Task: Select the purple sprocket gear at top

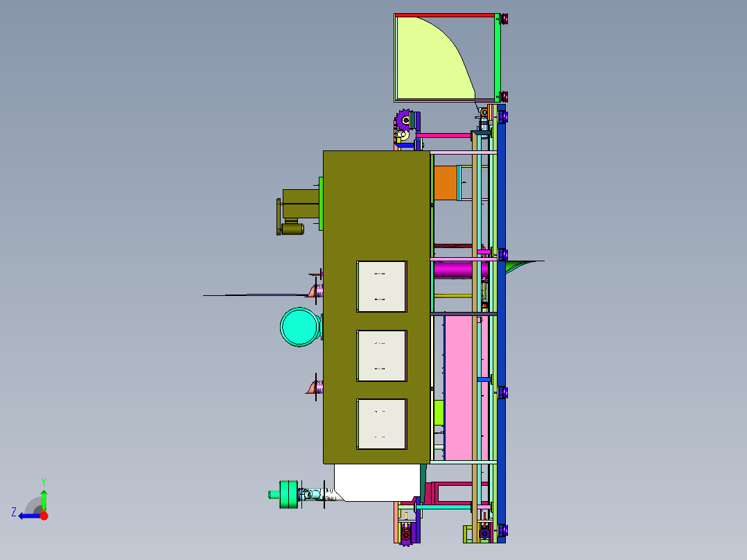Action: point(404,120)
